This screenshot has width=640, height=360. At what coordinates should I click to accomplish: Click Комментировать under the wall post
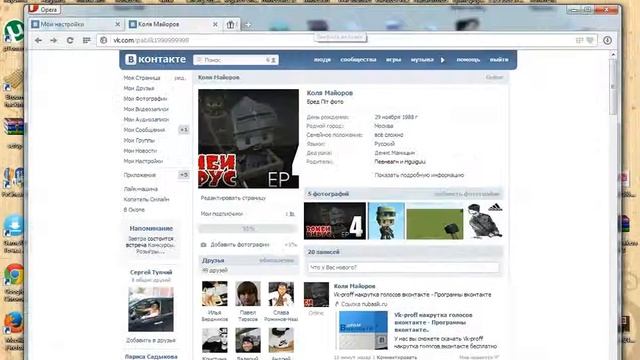coord(397,357)
